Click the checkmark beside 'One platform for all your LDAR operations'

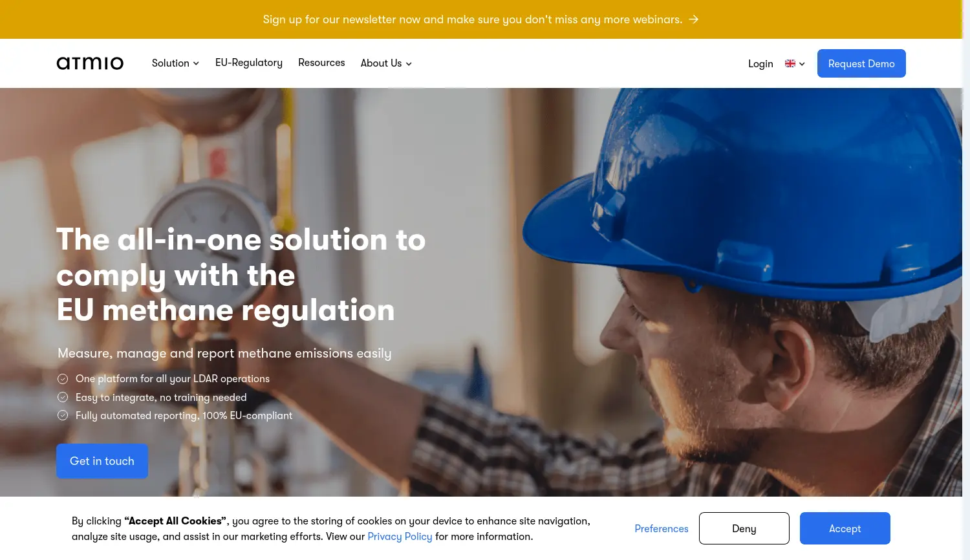tap(63, 378)
